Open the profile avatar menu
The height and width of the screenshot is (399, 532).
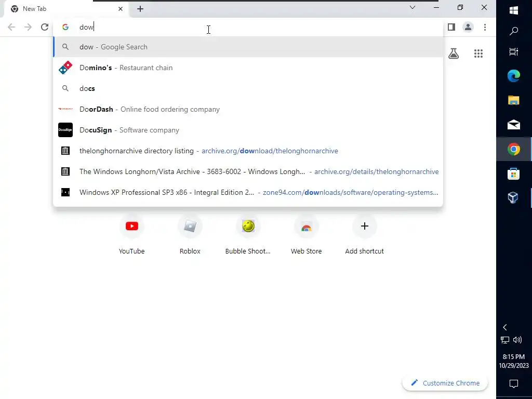tap(468, 27)
